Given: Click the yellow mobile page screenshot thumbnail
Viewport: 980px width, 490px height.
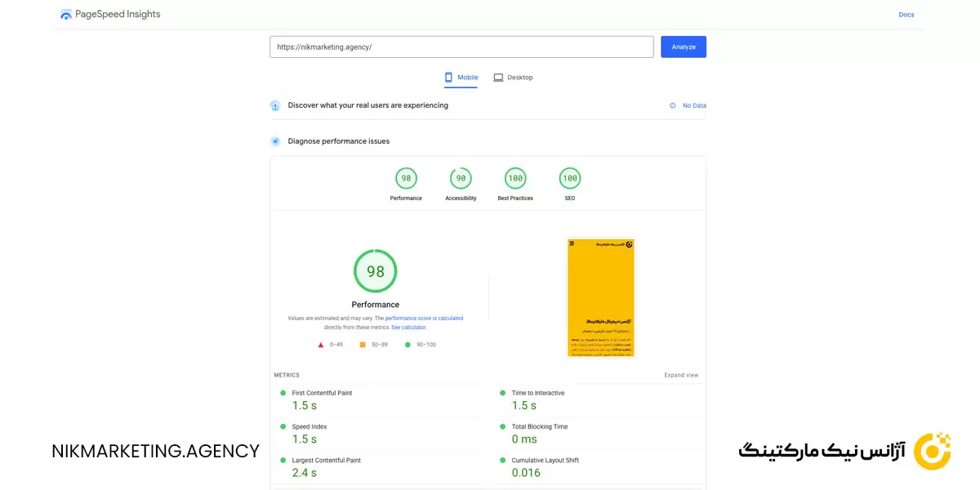Looking at the screenshot, I should [x=601, y=298].
